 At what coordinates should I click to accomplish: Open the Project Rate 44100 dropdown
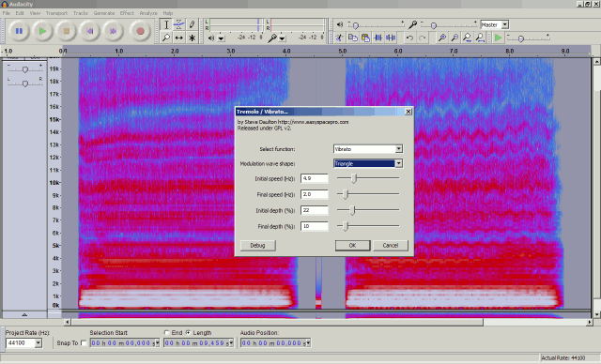click(x=39, y=343)
